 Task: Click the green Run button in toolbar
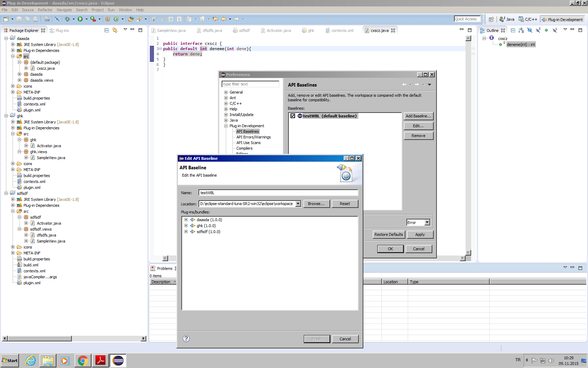click(x=80, y=19)
